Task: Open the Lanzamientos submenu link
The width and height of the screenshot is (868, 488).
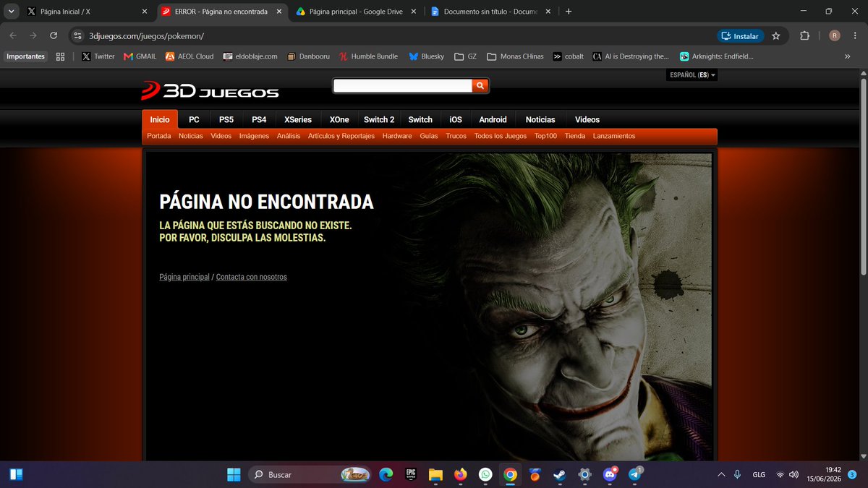Action: click(x=614, y=136)
